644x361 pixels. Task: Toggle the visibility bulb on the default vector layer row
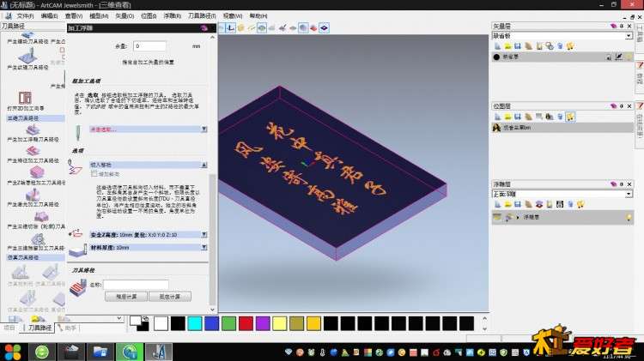tap(629, 57)
